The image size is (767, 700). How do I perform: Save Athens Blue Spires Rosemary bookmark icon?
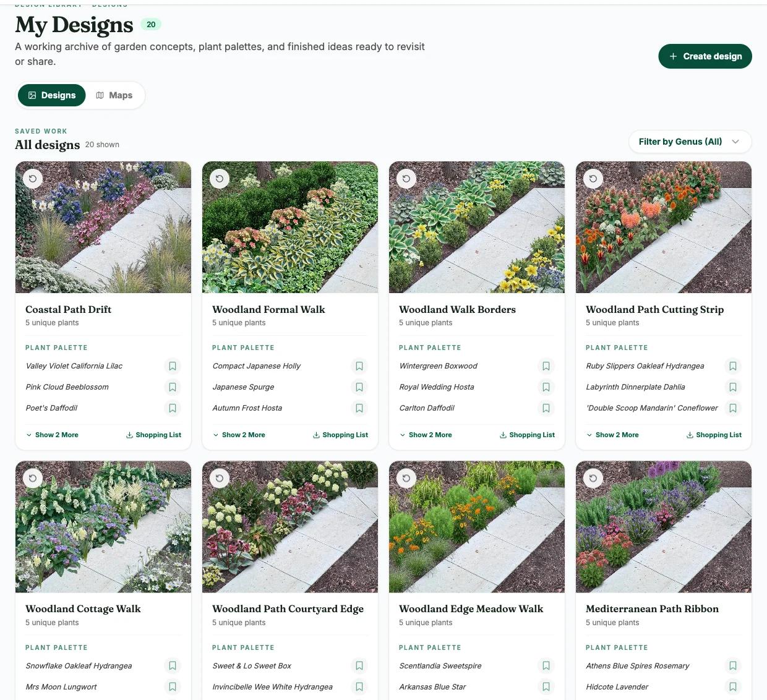pyautogui.click(x=733, y=666)
